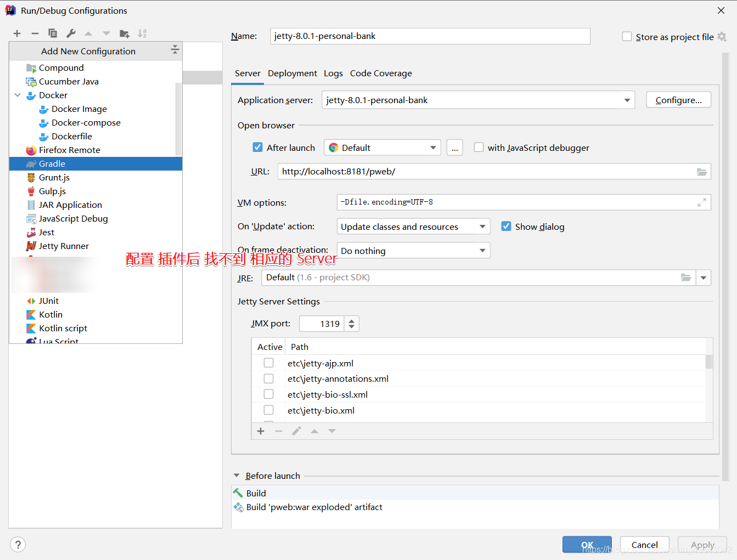Browse for JRE with the folder icon
This screenshot has height=560, width=737.
[686, 278]
